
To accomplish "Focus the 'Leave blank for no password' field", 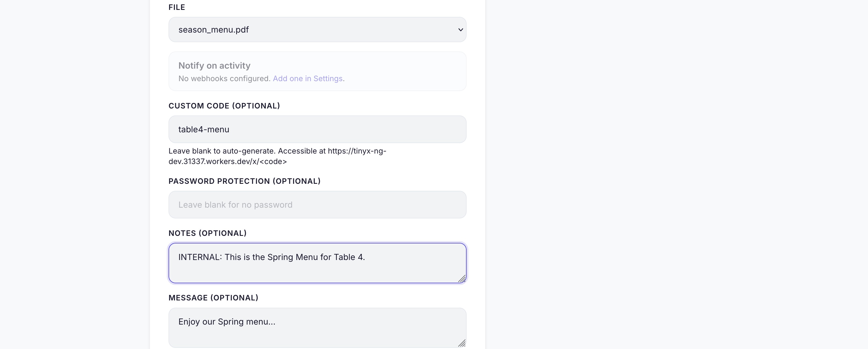I will coord(317,205).
